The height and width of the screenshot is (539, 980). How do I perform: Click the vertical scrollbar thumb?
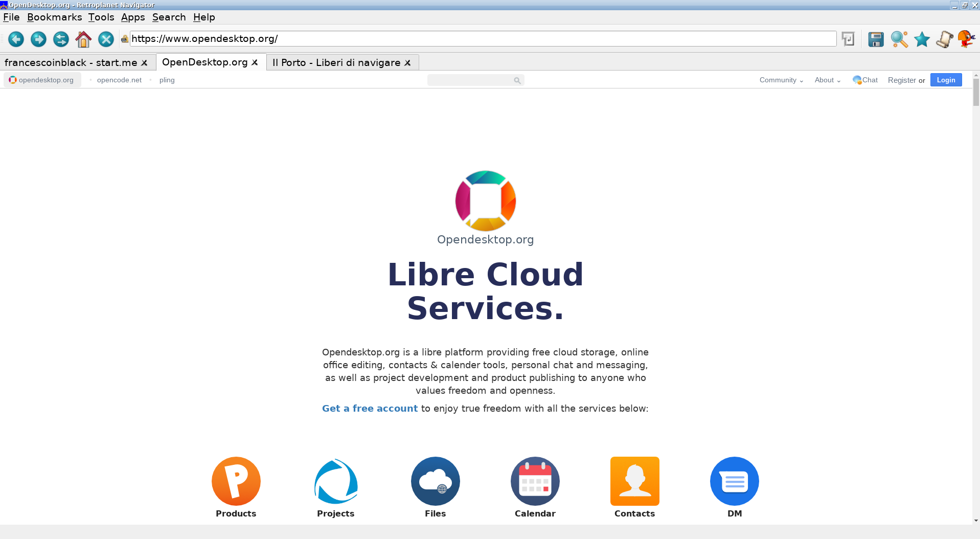pyautogui.click(x=976, y=92)
